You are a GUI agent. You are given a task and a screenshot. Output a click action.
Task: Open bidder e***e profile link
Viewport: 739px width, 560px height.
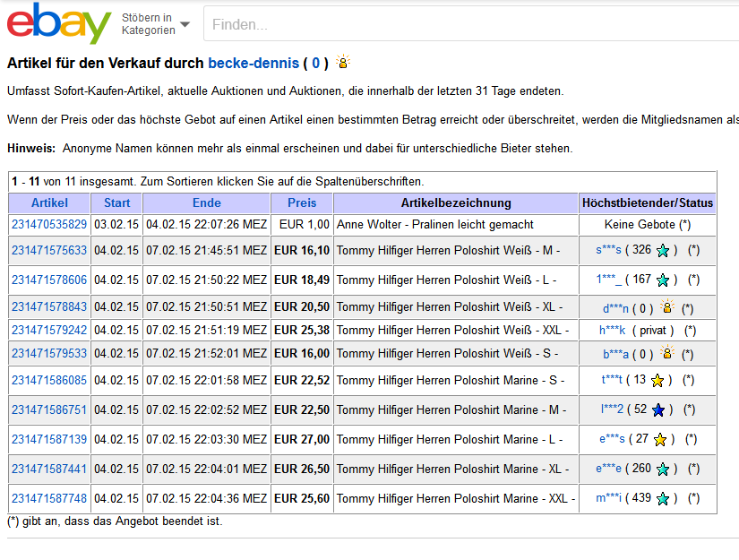click(x=608, y=469)
